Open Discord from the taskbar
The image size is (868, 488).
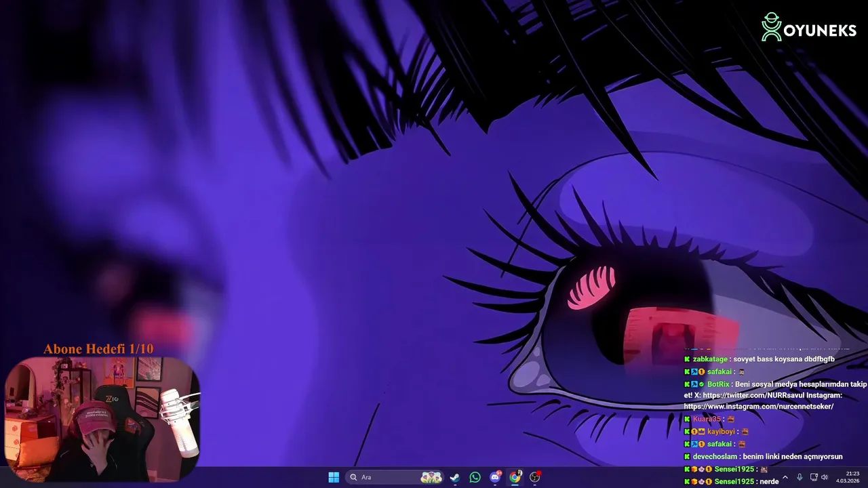click(x=495, y=477)
